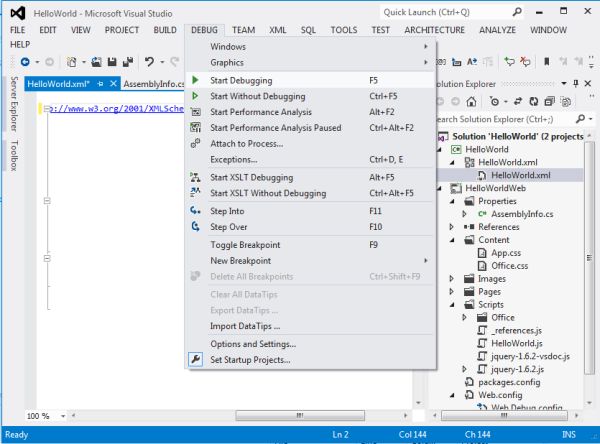Click the Attach to Process gears icon
600x444 pixels.
click(x=196, y=144)
